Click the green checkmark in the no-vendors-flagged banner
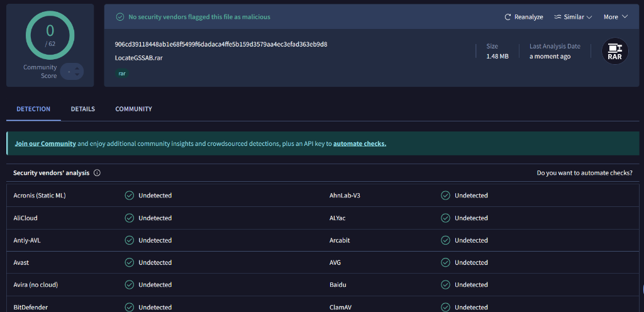The width and height of the screenshot is (644, 312). point(120,17)
